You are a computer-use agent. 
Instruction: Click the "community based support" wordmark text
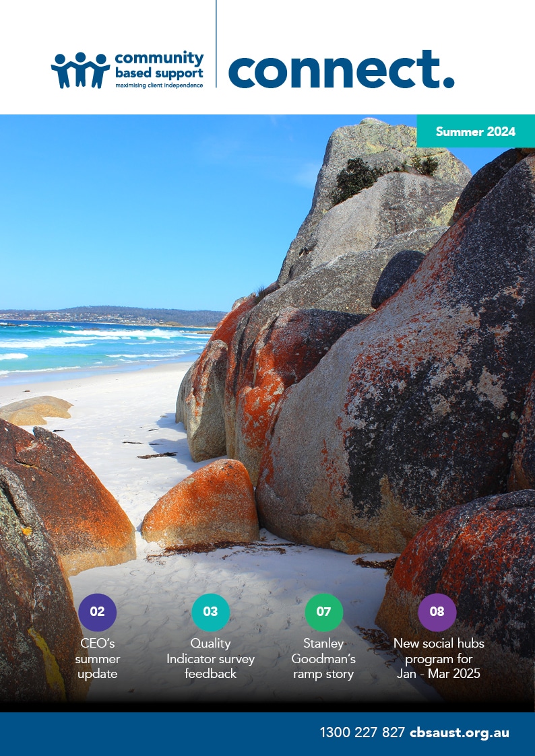[x=158, y=65]
